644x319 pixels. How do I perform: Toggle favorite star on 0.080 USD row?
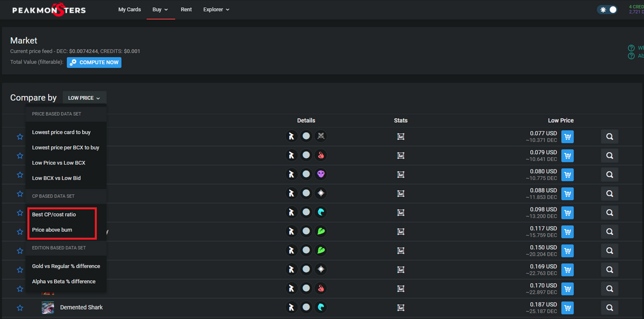point(20,175)
